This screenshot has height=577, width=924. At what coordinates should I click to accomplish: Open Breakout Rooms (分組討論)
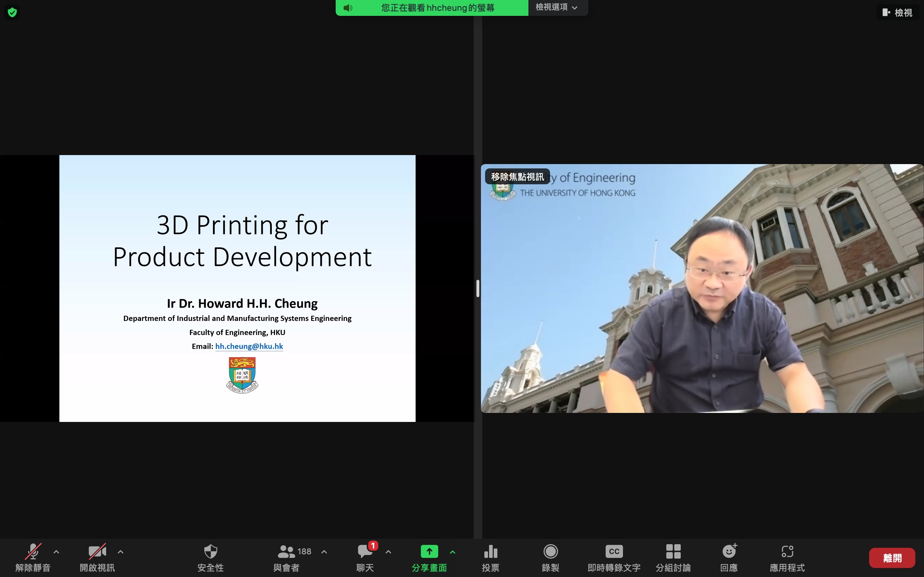[x=673, y=552]
